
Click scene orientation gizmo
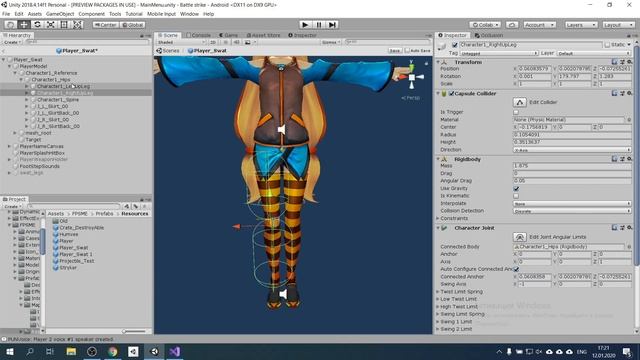point(411,77)
